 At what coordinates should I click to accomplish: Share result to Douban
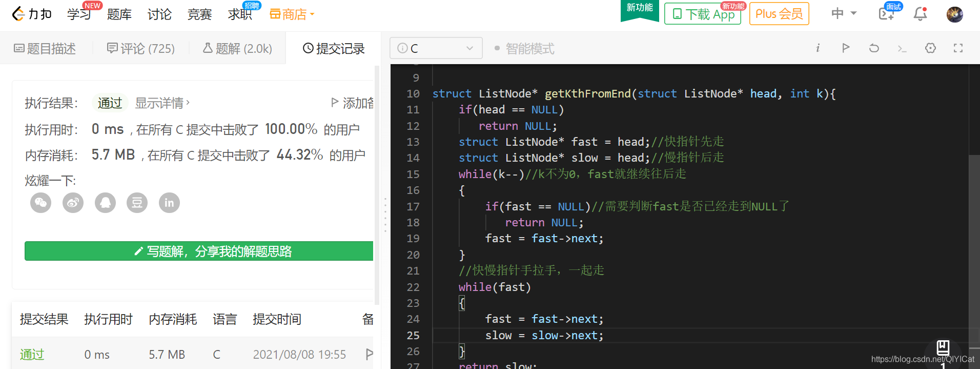pos(137,203)
